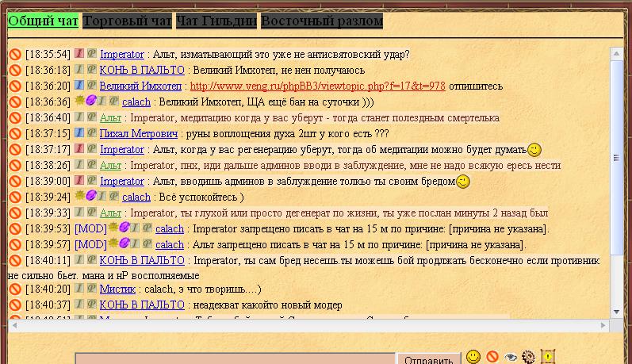Click КОНЬ В ПАЛЬТО name at 18:36:18
The width and height of the screenshot is (632, 364).
[142, 70]
